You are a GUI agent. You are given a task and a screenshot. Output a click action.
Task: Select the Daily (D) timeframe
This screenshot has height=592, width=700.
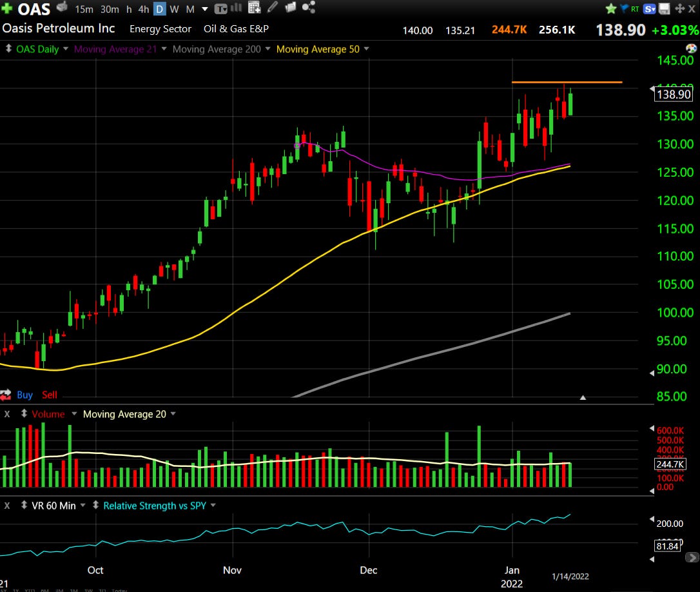159,9
